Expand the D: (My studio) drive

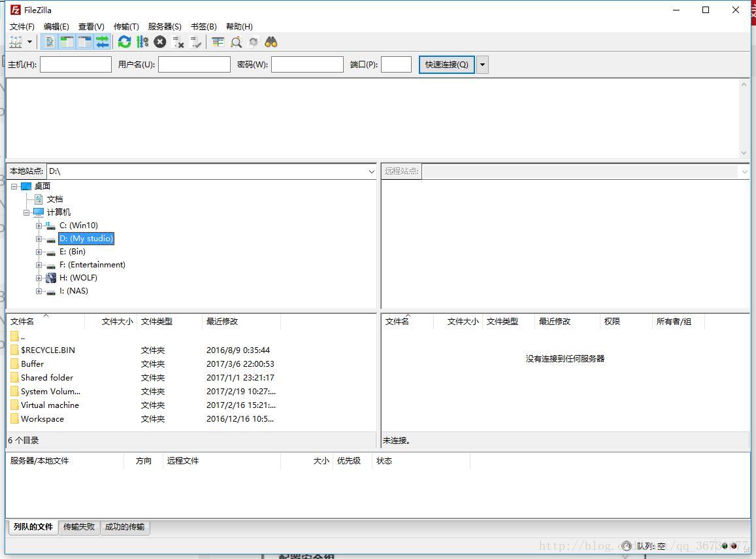point(39,239)
